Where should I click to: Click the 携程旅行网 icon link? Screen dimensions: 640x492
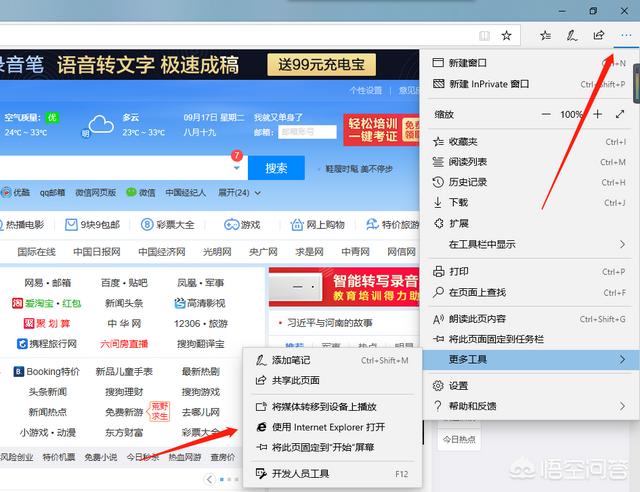coord(22,344)
